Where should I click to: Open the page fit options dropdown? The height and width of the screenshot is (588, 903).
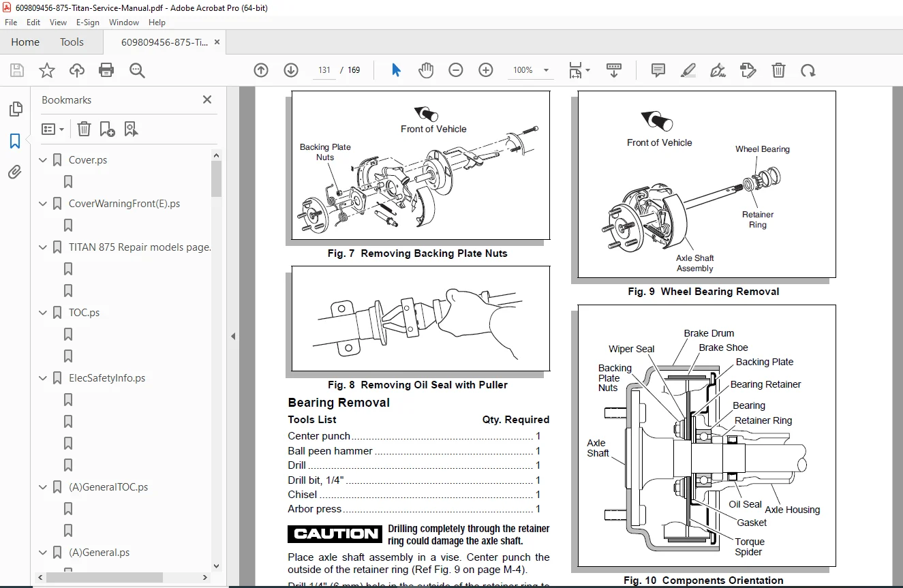(x=579, y=70)
